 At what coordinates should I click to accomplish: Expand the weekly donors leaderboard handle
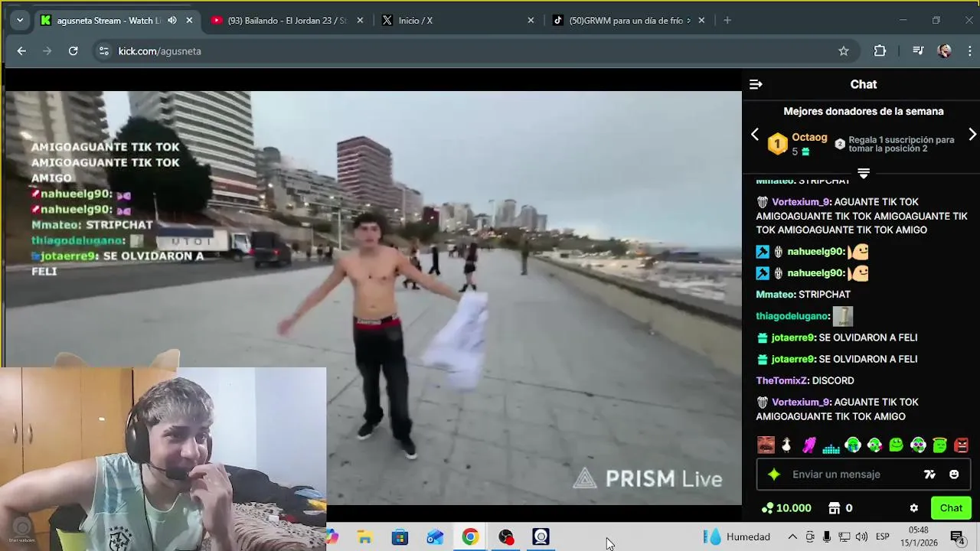pyautogui.click(x=864, y=174)
